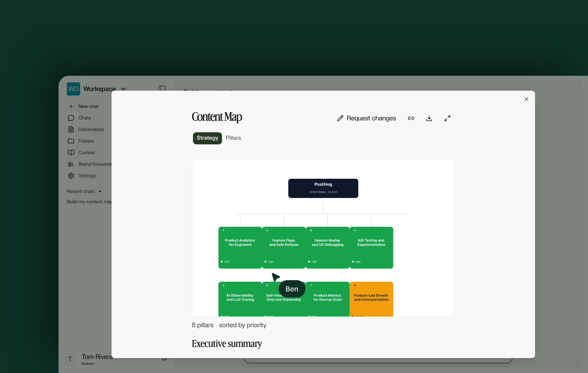Viewport: 588px width, 373px height.
Task: Click the Brand Knowledge library icon
Action: [71, 164]
